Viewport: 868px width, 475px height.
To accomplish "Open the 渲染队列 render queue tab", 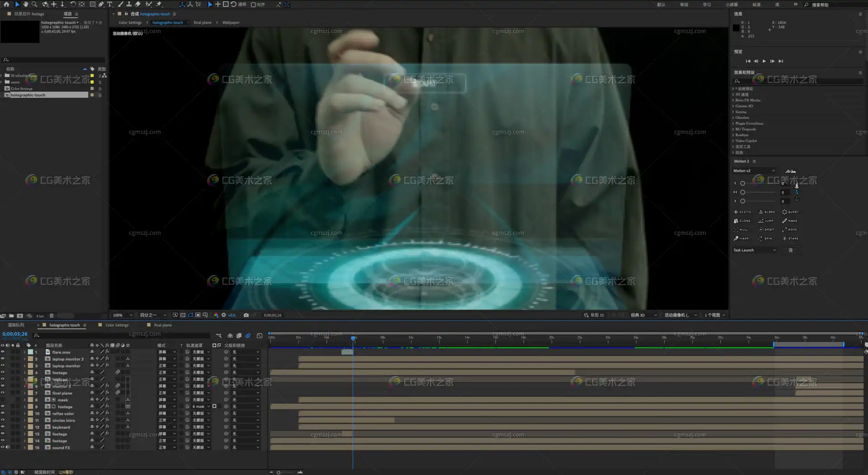I will tap(16, 325).
